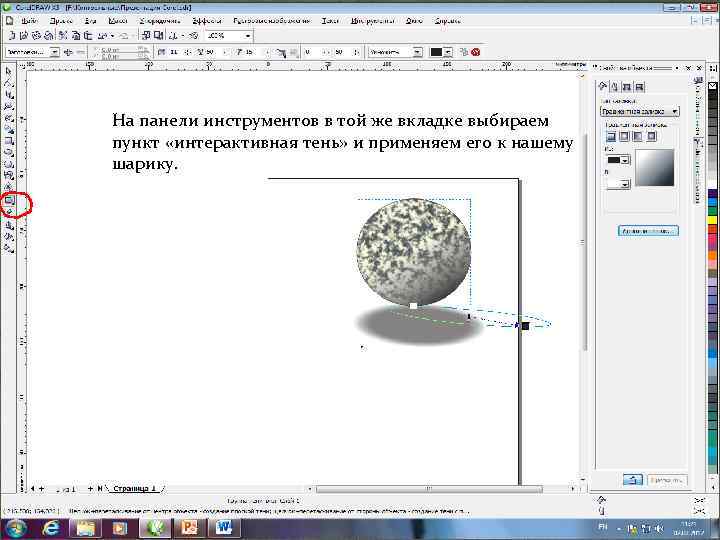Viewport: 720px width, 540px height.
Task: Click the add shadow preset plus button
Action: tap(68, 52)
